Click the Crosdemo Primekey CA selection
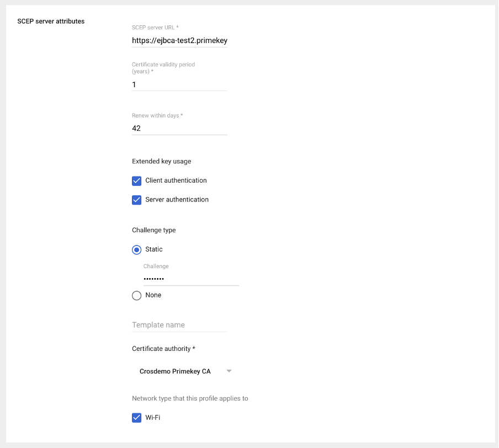This screenshot has height=448, width=499. click(175, 371)
